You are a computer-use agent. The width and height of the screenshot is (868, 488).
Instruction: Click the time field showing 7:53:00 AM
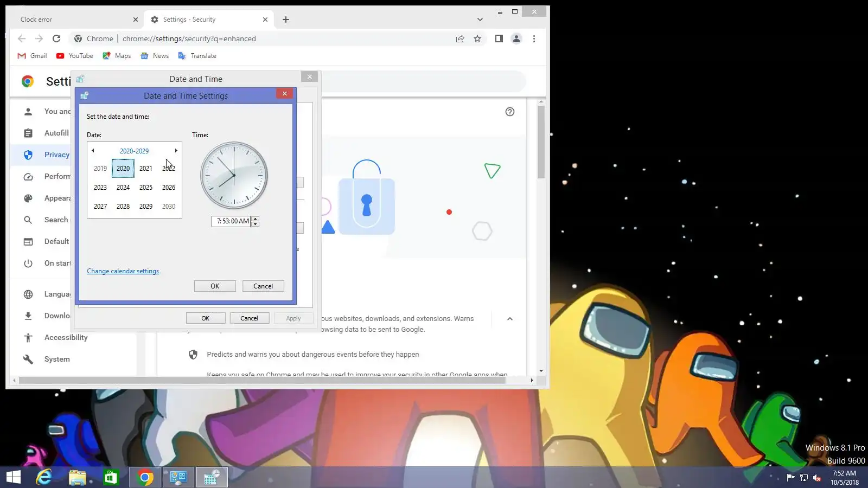coord(232,221)
